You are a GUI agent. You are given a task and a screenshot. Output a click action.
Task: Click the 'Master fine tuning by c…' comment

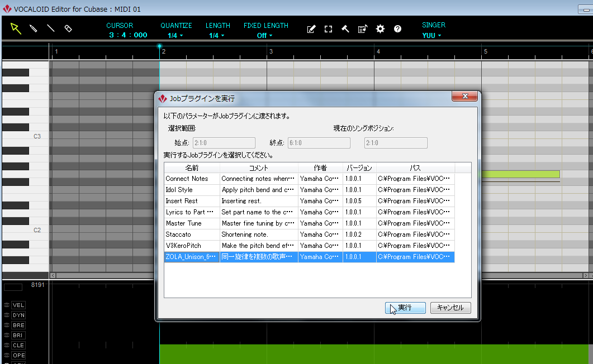pos(259,223)
